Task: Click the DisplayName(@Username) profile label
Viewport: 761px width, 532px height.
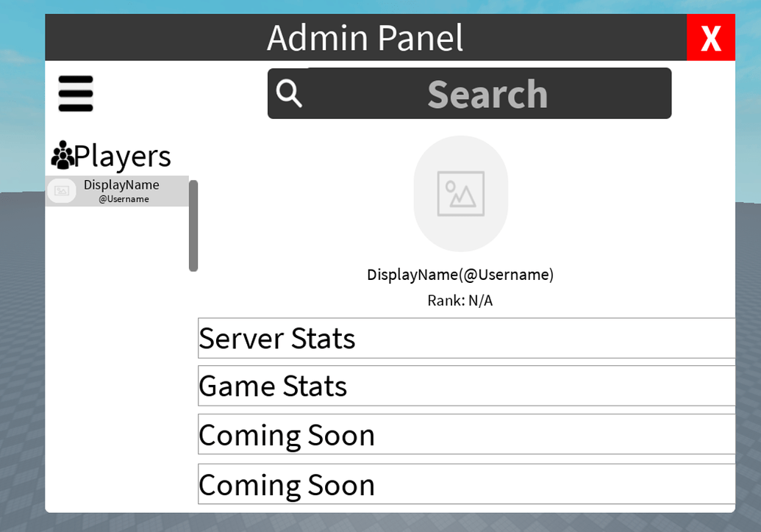Action: [460, 274]
